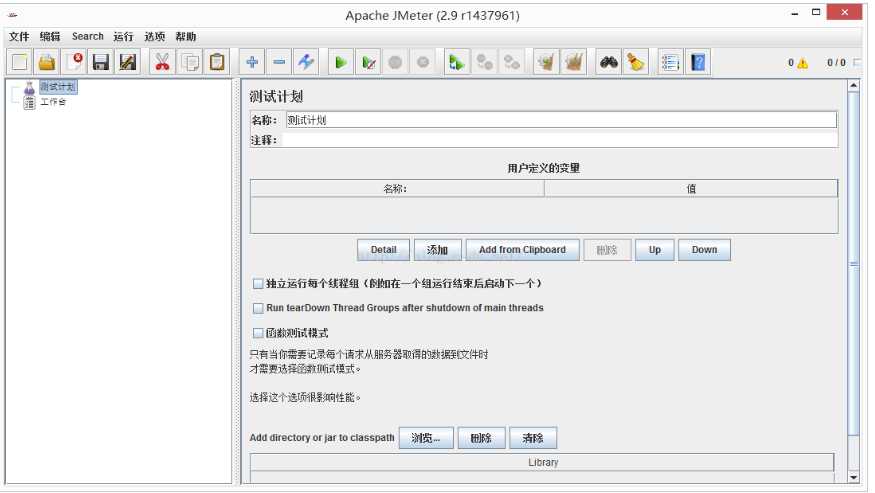The height and width of the screenshot is (493, 875).
Task: Open the 文件 menu
Action: click(18, 36)
